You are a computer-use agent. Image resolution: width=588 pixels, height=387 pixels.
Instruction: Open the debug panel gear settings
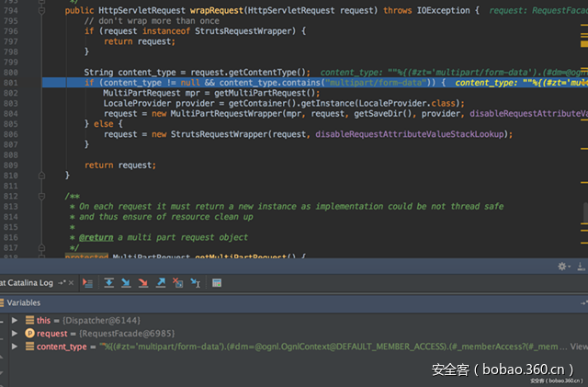tap(562, 267)
